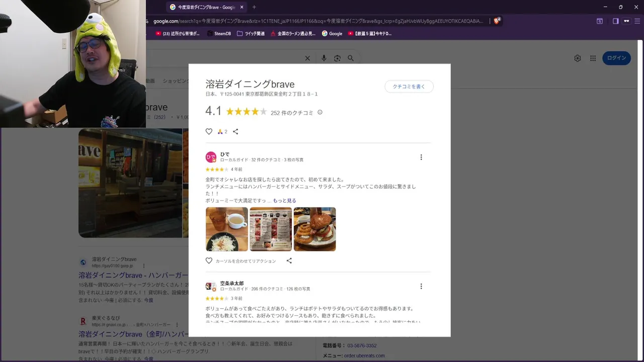Select the 今度溶岩ダイニングBrave - Google tab

[x=206, y=7]
